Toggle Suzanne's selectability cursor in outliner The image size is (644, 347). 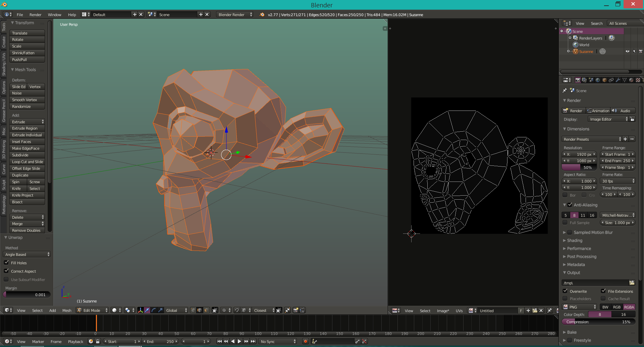(x=634, y=51)
